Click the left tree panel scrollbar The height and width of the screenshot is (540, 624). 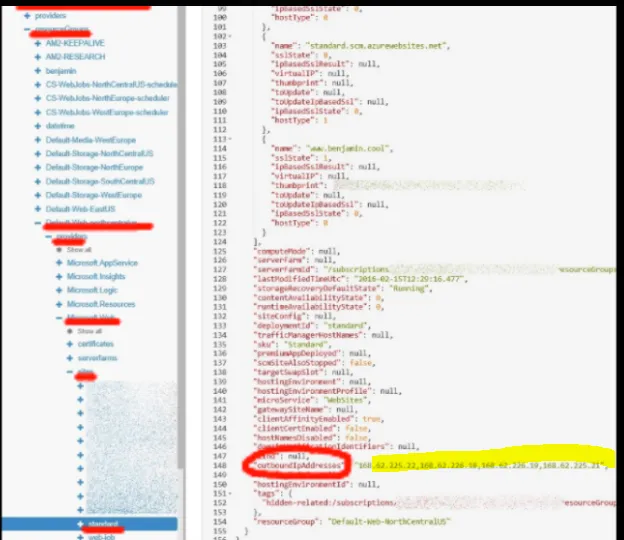[x=181, y=237]
